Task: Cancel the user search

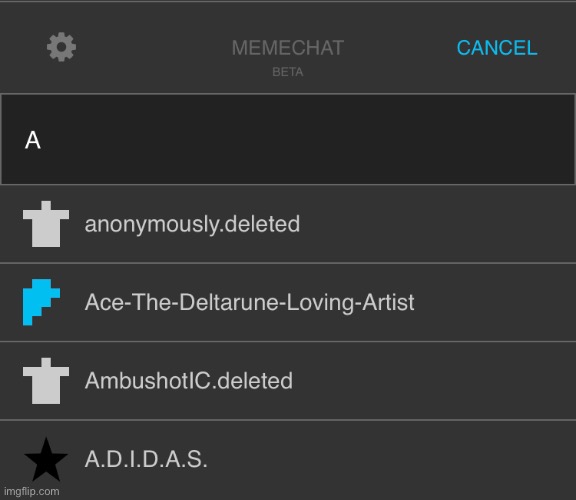Action: pos(497,48)
